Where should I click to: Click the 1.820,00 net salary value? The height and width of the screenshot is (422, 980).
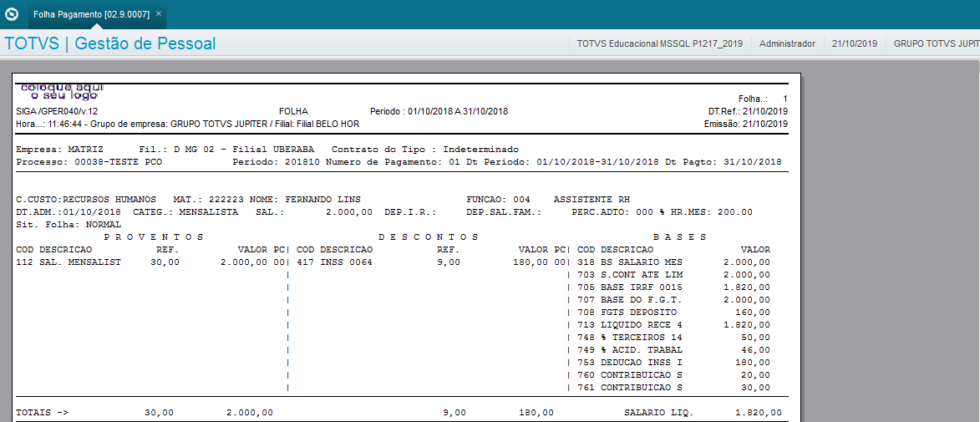point(758,414)
